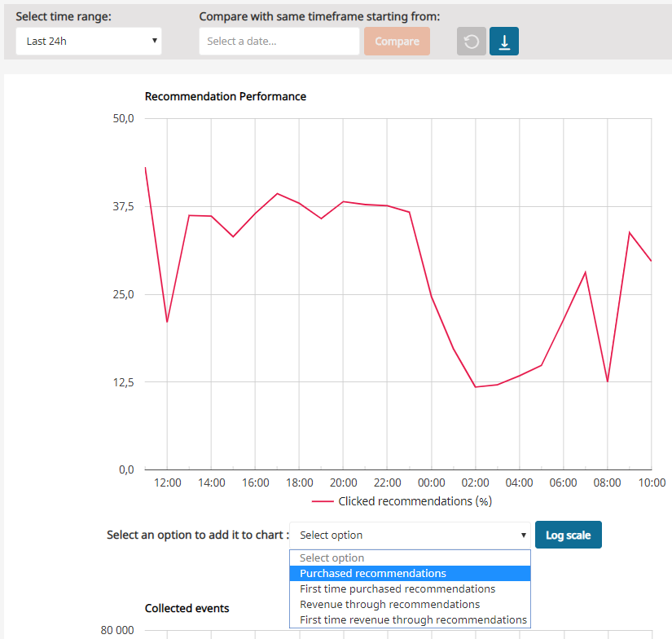Image resolution: width=672 pixels, height=639 pixels.
Task: Select First time purchased recommendations
Action: tap(411, 588)
